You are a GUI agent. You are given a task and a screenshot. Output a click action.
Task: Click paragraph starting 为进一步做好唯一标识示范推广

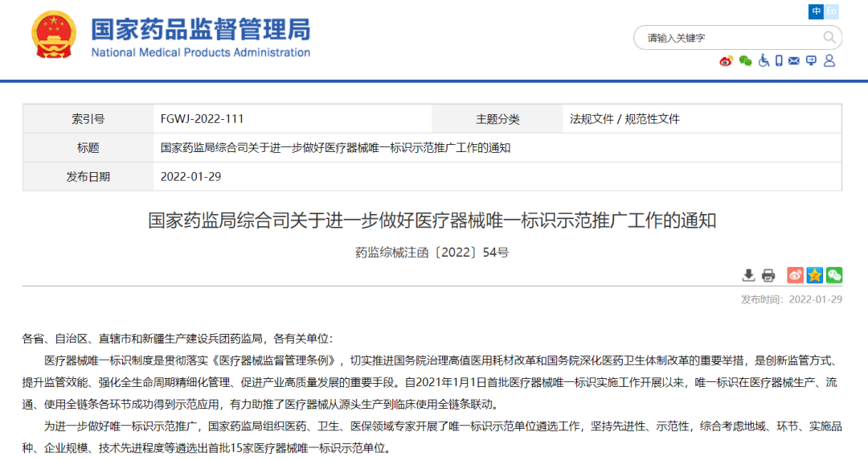(x=432, y=437)
